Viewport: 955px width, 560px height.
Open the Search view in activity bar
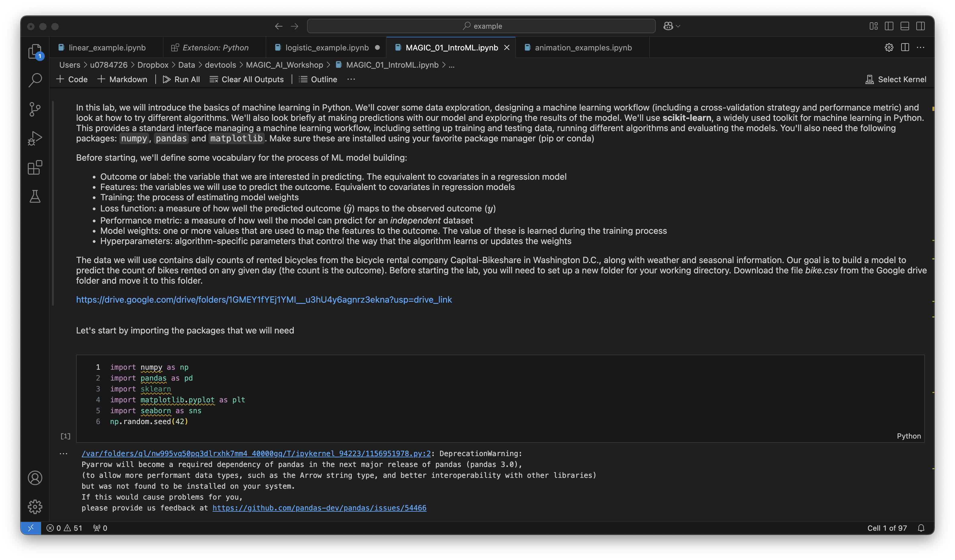(35, 80)
